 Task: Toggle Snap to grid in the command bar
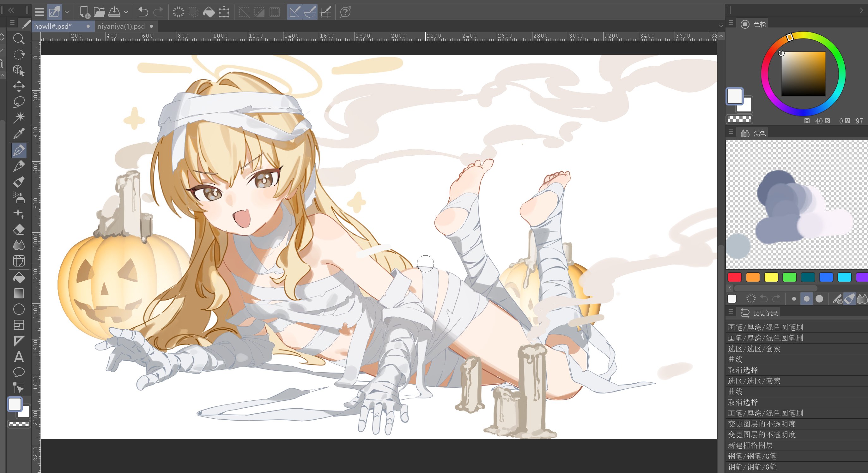(x=326, y=12)
